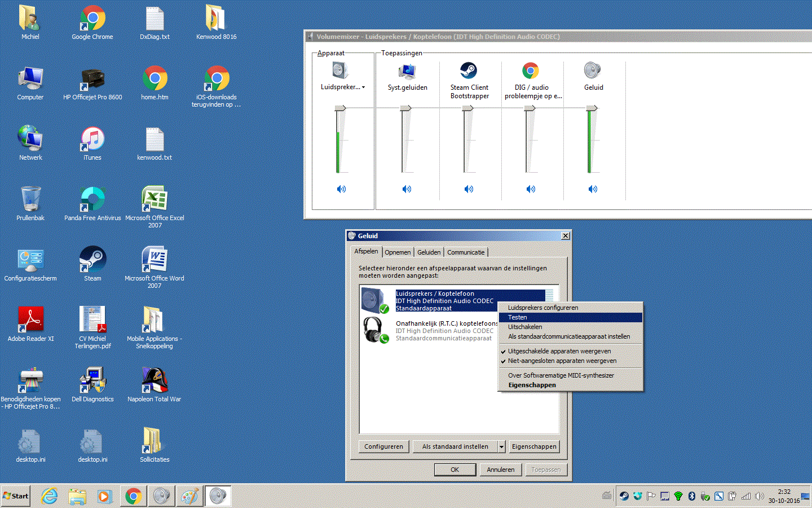Open Windows Media Player from the taskbar
Viewport: 812px width, 508px height.
point(104,496)
